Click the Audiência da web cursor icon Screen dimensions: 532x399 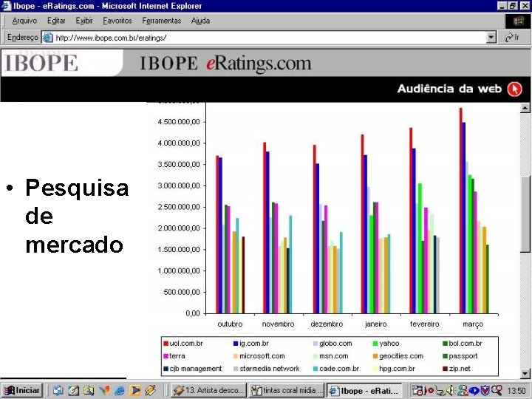[x=514, y=89]
